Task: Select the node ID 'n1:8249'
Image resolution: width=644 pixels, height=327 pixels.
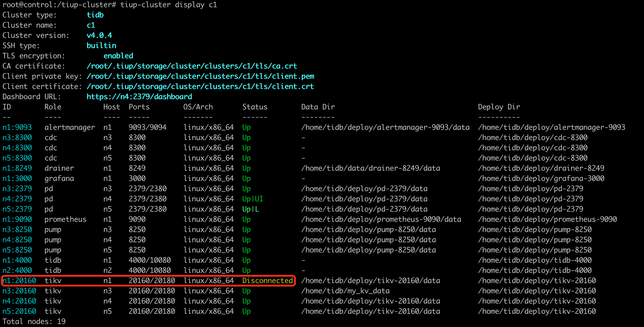Action: pyautogui.click(x=17, y=168)
